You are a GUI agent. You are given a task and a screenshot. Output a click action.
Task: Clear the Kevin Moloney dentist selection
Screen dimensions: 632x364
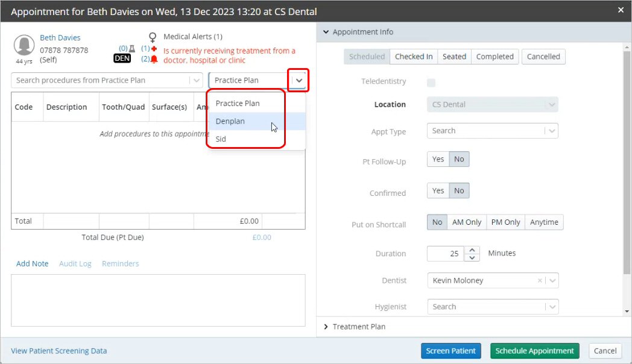pyautogui.click(x=542, y=280)
